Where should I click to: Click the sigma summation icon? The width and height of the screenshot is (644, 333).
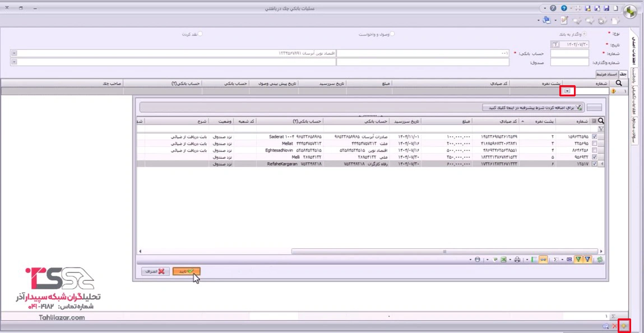point(555,260)
